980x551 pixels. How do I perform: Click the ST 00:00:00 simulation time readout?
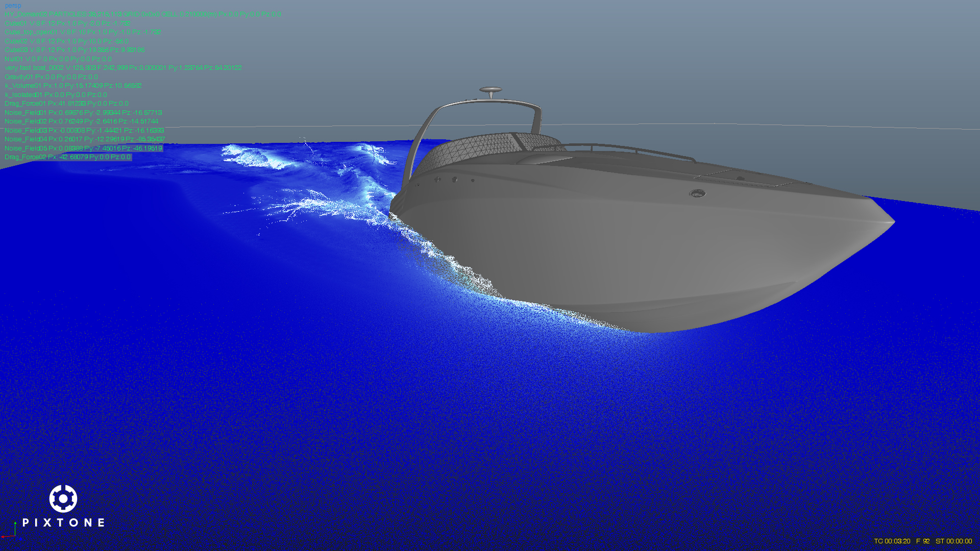(953, 541)
